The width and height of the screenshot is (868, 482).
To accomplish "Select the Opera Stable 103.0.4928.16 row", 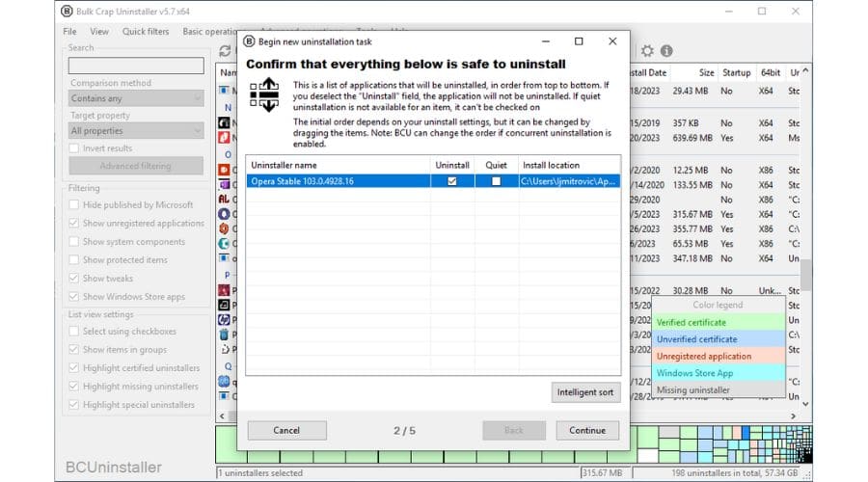I will tap(433, 181).
